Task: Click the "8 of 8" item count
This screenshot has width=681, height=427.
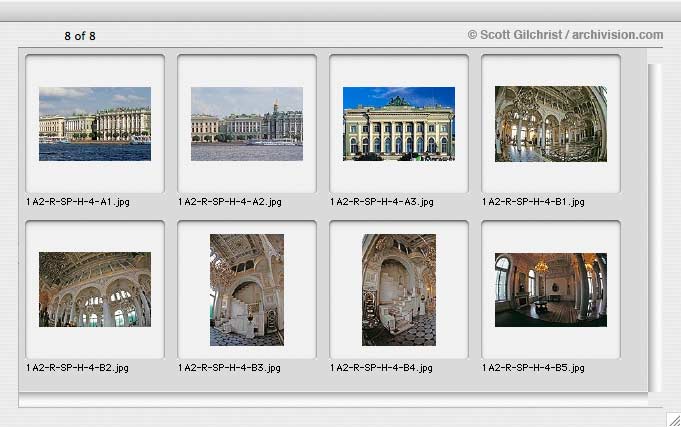Action: point(80,36)
